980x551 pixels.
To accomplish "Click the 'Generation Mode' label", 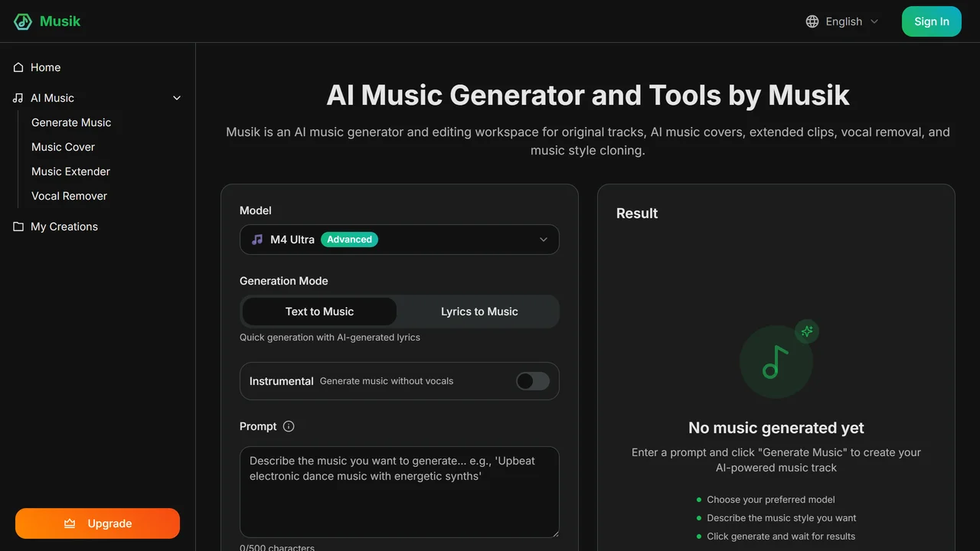I will pyautogui.click(x=283, y=281).
